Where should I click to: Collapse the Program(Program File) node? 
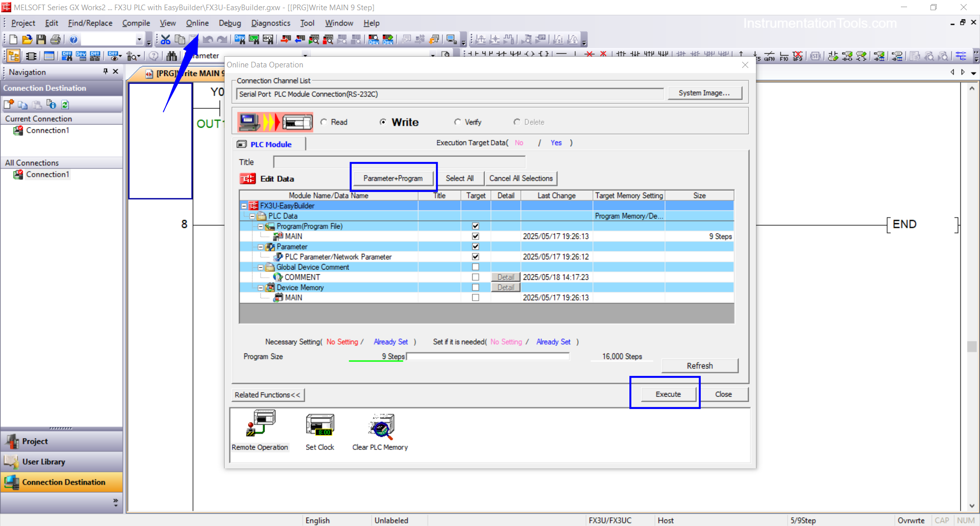coord(260,226)
